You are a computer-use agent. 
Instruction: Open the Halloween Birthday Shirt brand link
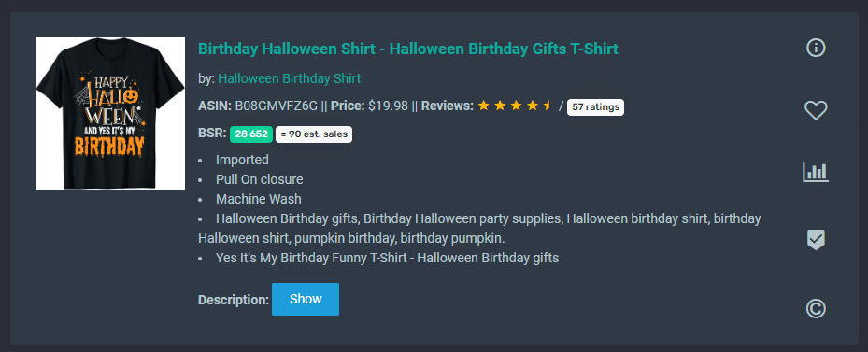pyautogui.click(x=289, y=78)
